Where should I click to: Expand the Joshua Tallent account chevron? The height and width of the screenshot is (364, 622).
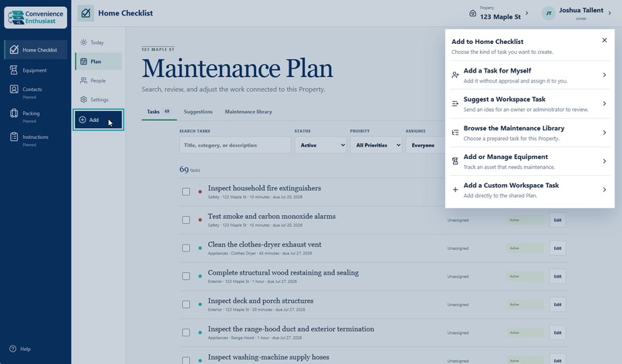point(610,13)
